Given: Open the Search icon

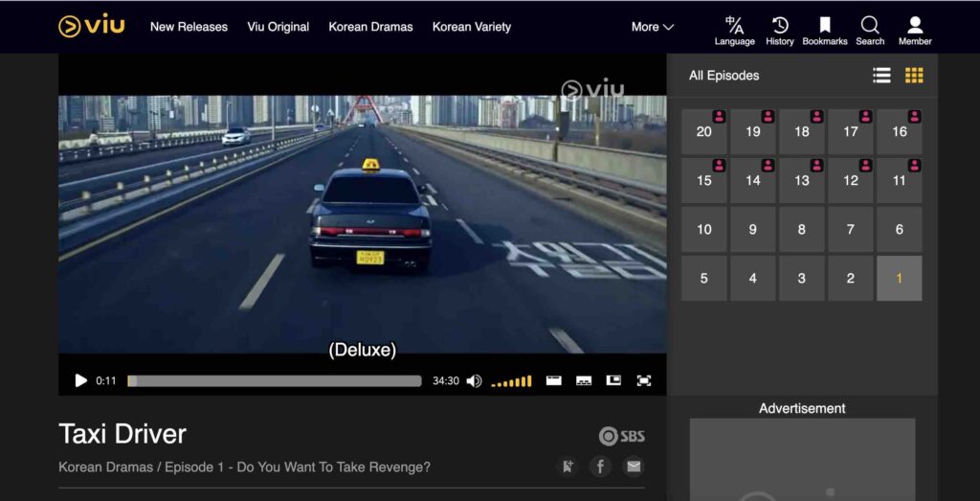Looking at the screenshot, I should (870, 31).
